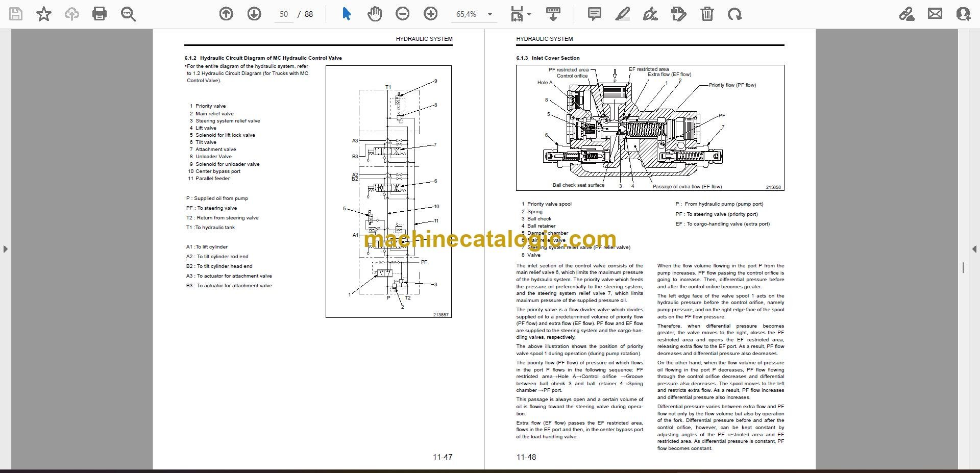Screen dimensions: 980x473
Task: Click the text 'EF : To cargo-handling valve (extra port)'
Action: pyautogui.click(x=722, y=224)
